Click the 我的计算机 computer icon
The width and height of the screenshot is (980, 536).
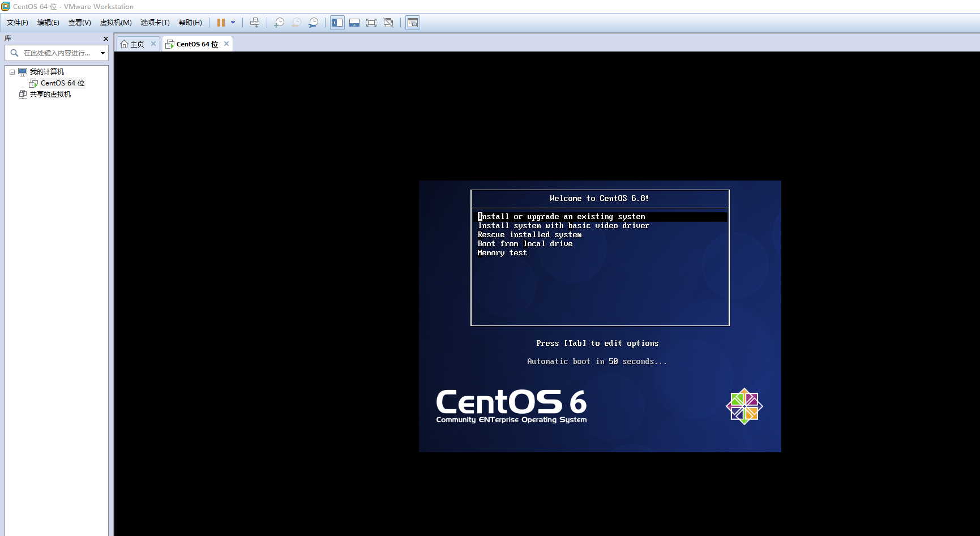[23, 72]
